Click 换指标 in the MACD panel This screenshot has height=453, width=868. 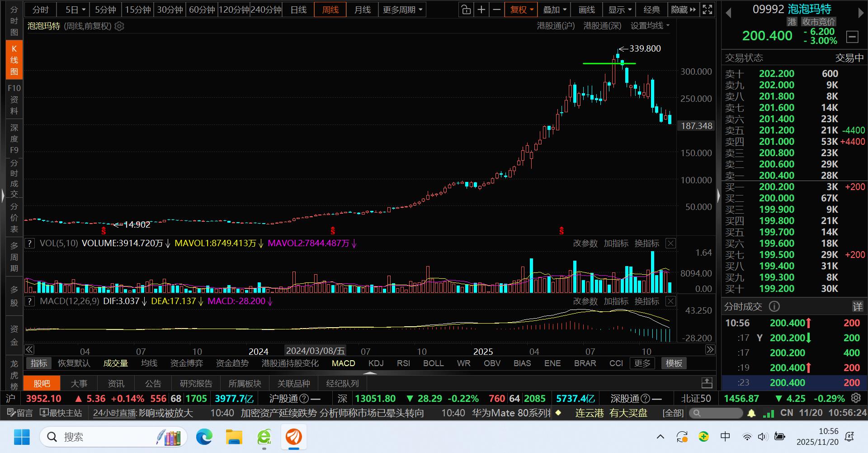(646, 301)
